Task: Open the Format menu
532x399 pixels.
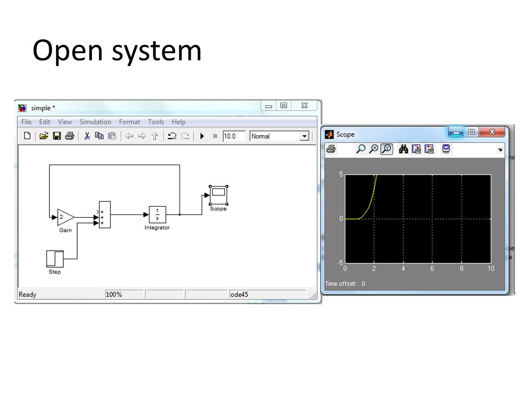Action: coord(129,122)
